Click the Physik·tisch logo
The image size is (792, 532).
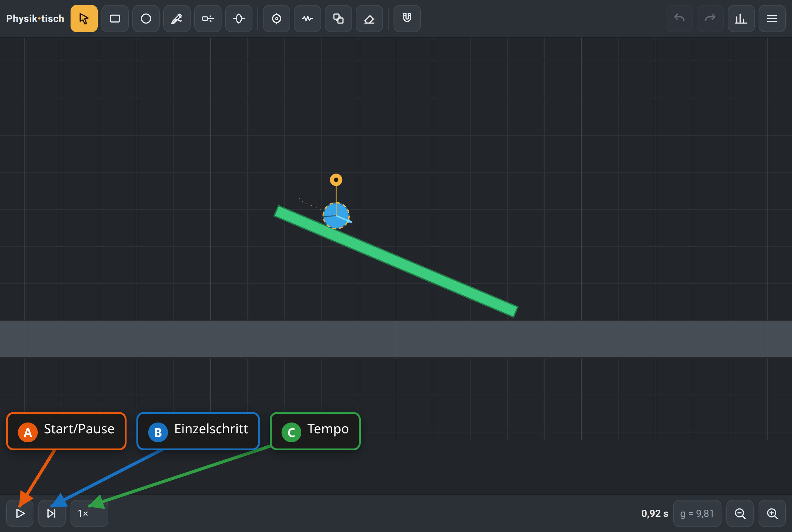[35, 18]
